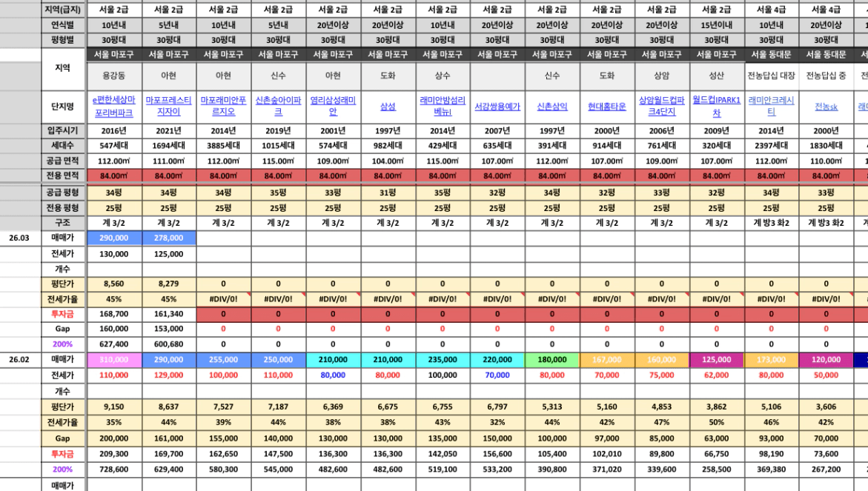Screen dimensions: 868x491
Task: Click the 염리삼성래미안 hyperlink
Action: [333, 106]
